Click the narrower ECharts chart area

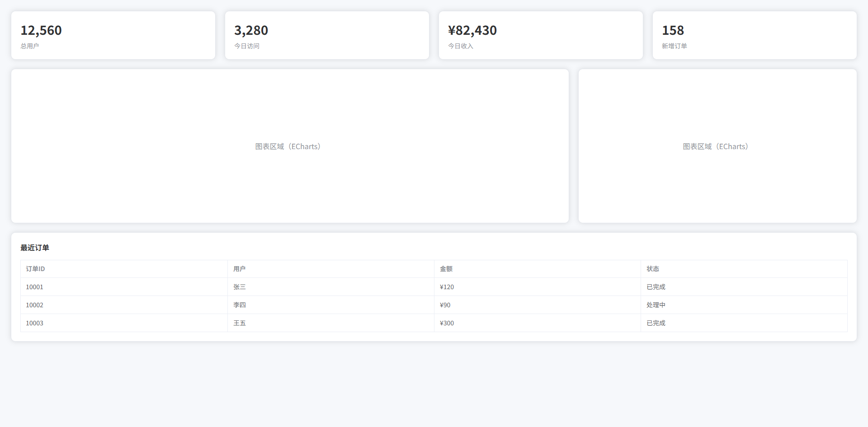[717, 146]
